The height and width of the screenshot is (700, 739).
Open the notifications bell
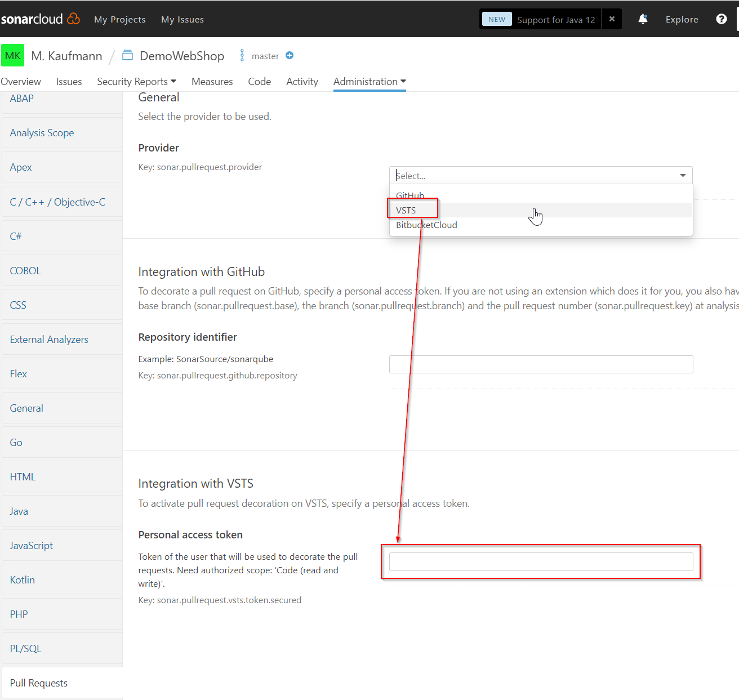(x=643, y=19)
